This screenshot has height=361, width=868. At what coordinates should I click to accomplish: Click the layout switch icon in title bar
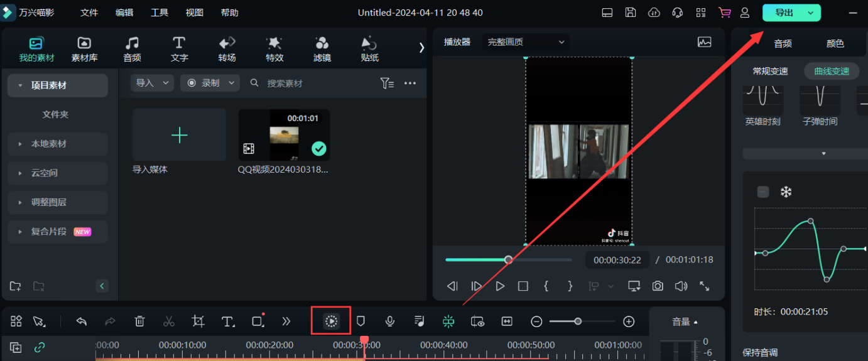coord(607,13)
